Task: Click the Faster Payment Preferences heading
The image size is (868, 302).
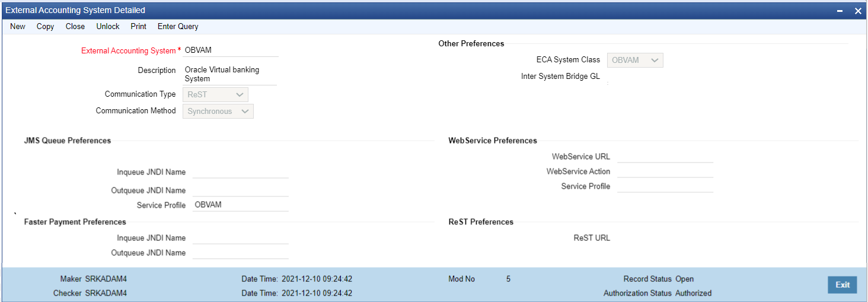Action: point(75,222)
